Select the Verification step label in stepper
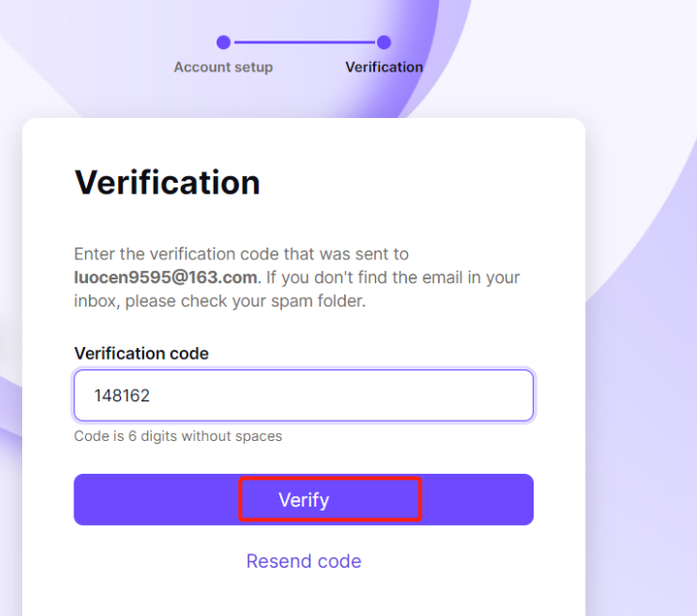The height and width of the screenshot is (616, 697). [x=384, y=68]
